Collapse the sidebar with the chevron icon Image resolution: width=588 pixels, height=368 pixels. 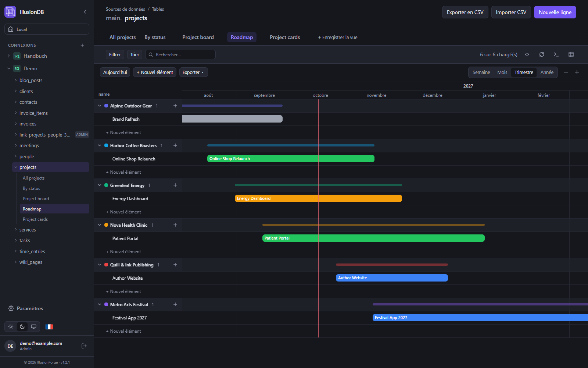click(x=85, y=12)
